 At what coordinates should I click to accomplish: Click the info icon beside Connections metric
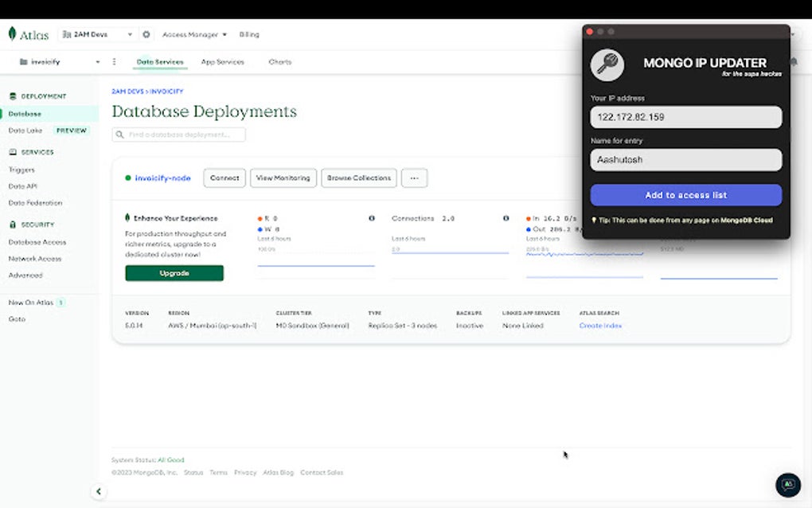(x=506, y=218)
